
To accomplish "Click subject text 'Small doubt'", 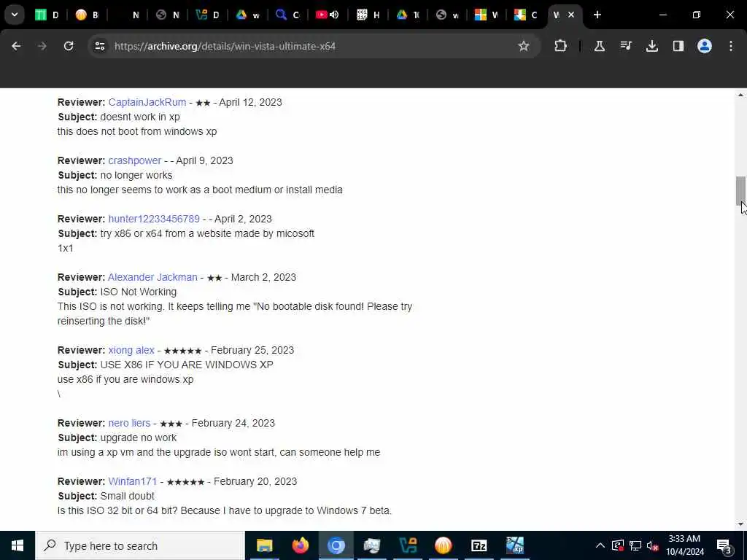I will click(127, 496).
